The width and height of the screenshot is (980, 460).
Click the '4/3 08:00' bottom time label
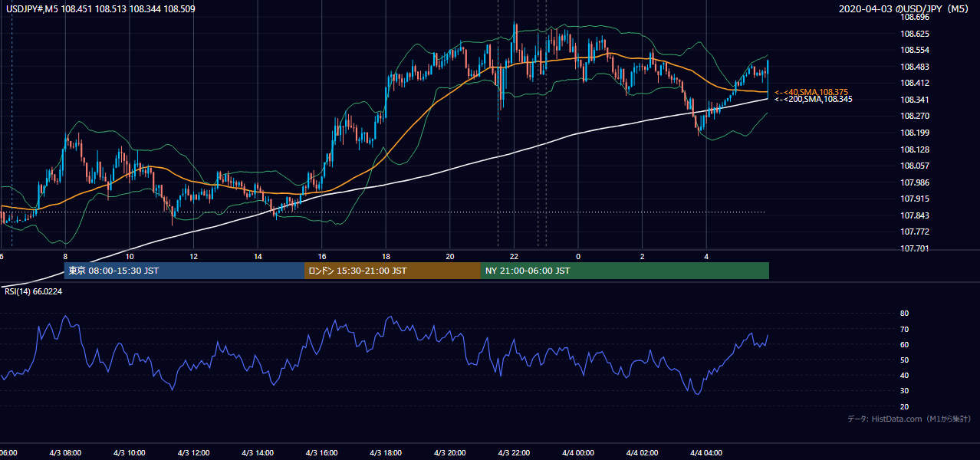[64, 452]
